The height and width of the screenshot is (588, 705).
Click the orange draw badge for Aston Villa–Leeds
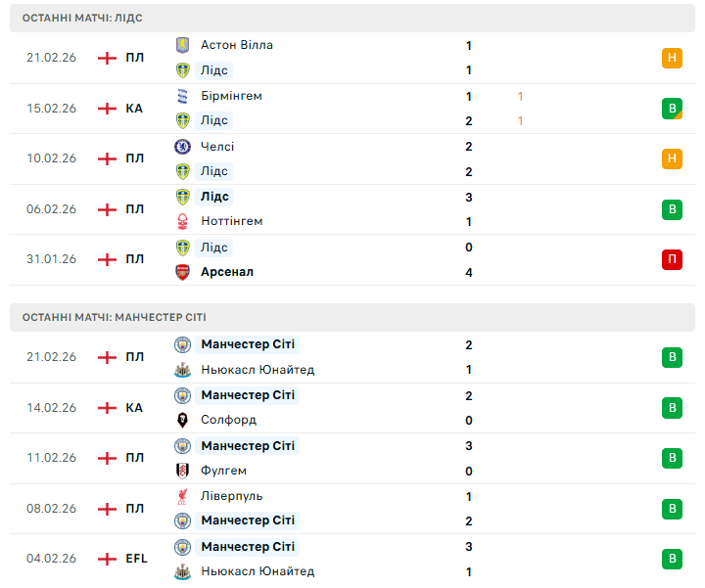[x=672, y=58]
